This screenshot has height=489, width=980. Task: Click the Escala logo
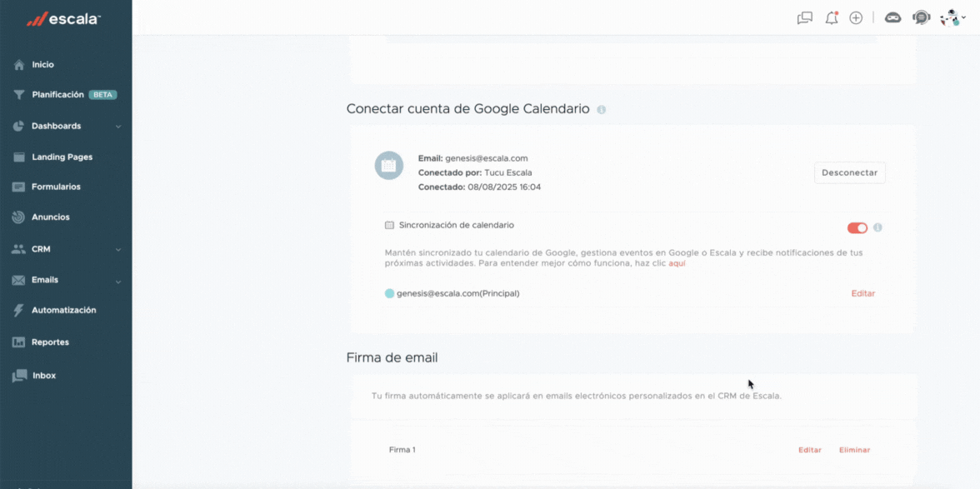(x=63, y=19)
